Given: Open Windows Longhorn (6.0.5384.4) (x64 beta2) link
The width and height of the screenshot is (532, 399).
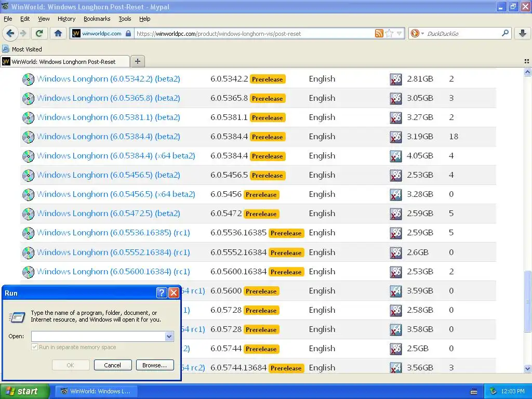Looking at the screenshot, I should coord(116,156).
